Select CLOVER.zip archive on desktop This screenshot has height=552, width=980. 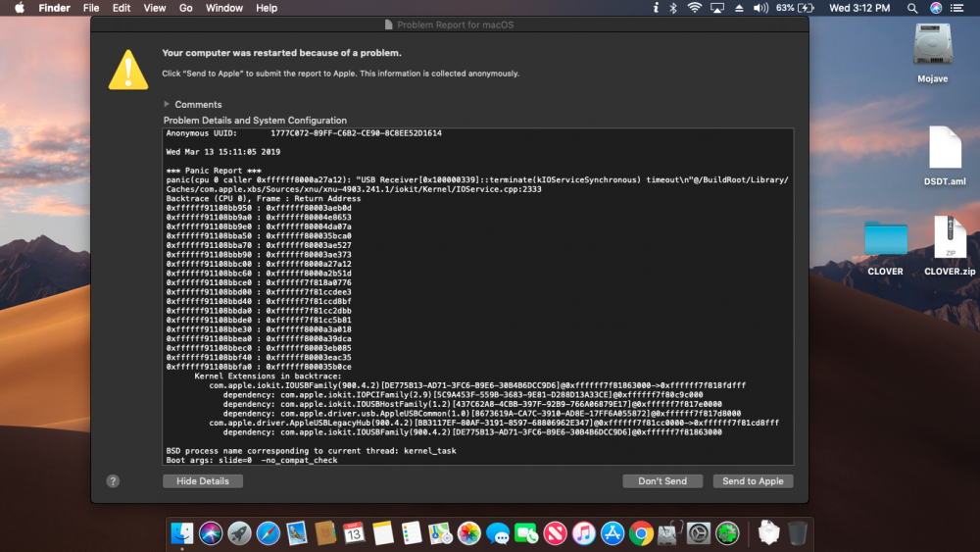(x=950, y=246)
